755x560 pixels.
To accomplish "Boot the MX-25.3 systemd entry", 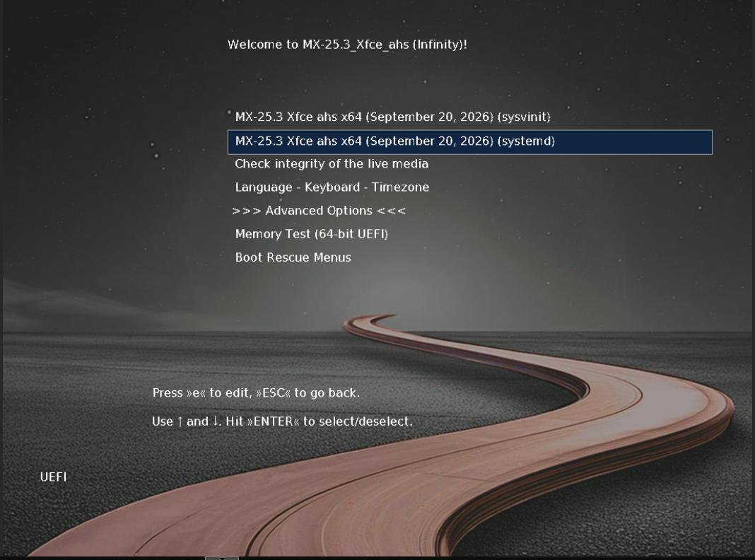I will click(x=470, y=142).
